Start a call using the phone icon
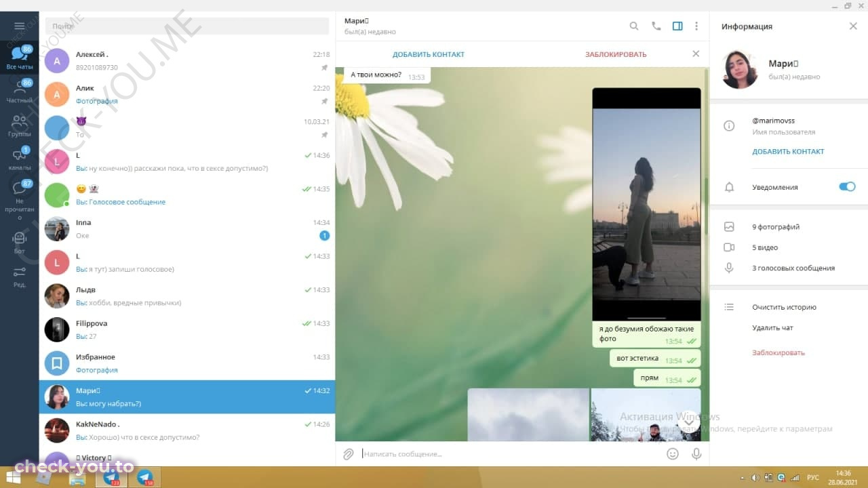 (x=656, y=26)
